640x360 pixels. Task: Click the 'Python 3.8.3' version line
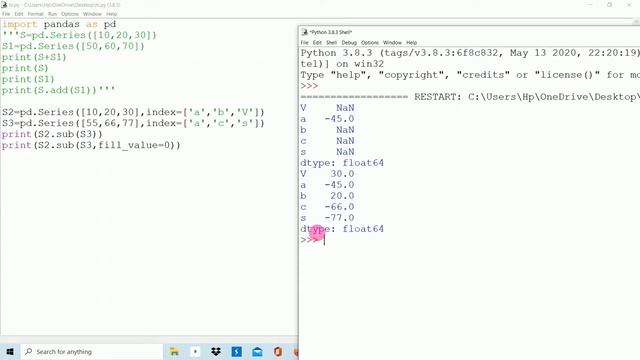pos(470,53)
